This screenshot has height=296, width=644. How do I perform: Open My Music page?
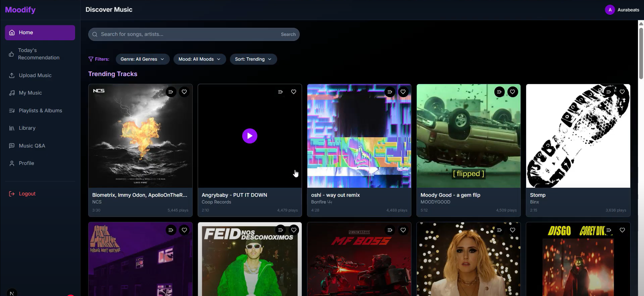click(x=40, y=93)
